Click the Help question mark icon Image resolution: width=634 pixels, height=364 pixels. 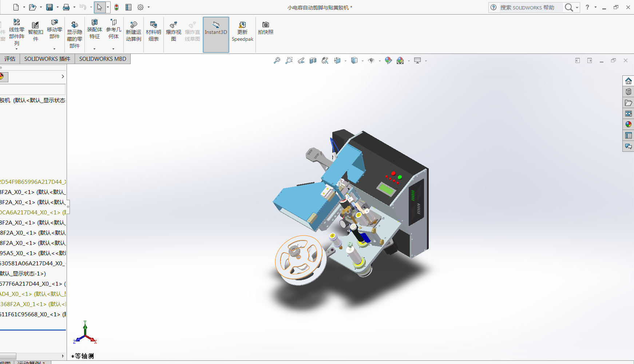tap(587, 7)
